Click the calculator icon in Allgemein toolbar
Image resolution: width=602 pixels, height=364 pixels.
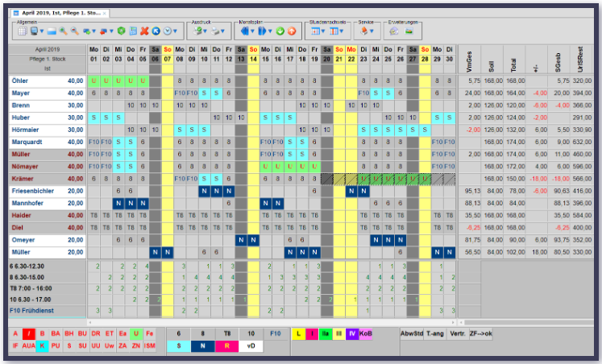pos(131,31)
